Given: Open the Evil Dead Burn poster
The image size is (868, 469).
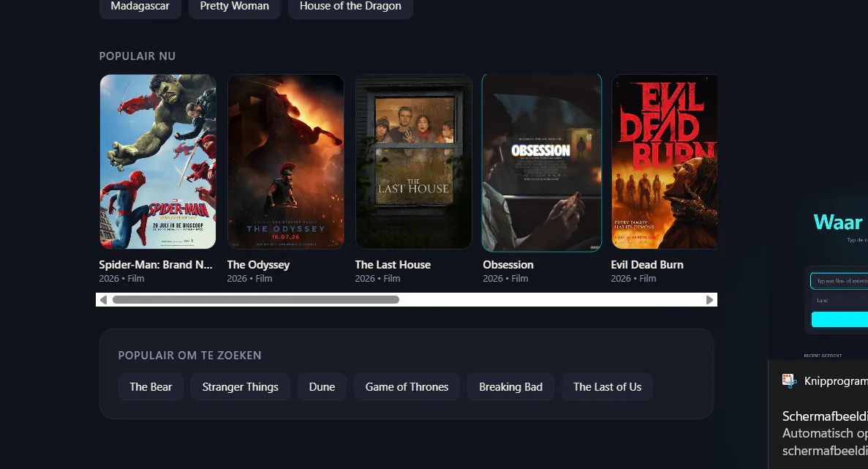Looking at the screenshot, I should [x=664, y=162].
